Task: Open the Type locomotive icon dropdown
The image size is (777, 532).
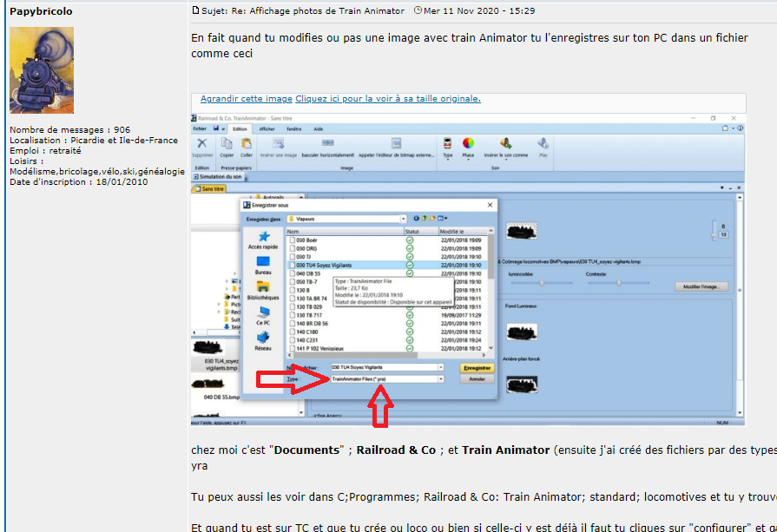Action: (447, 148)
